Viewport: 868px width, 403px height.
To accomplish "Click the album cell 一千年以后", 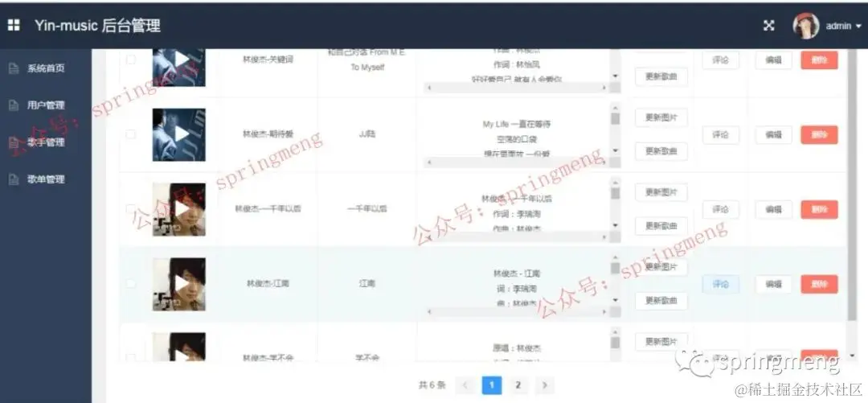I will (367, 209).
